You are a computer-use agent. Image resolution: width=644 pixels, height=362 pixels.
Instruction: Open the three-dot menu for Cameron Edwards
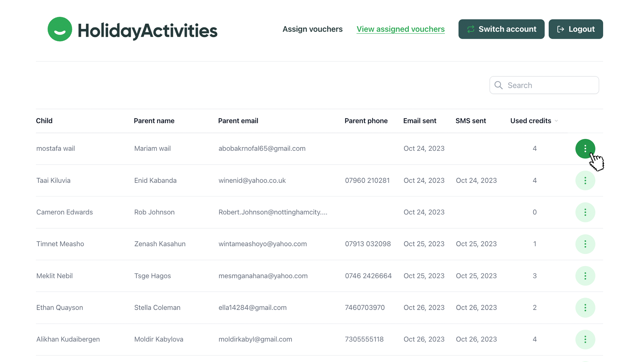click(585, 212)
